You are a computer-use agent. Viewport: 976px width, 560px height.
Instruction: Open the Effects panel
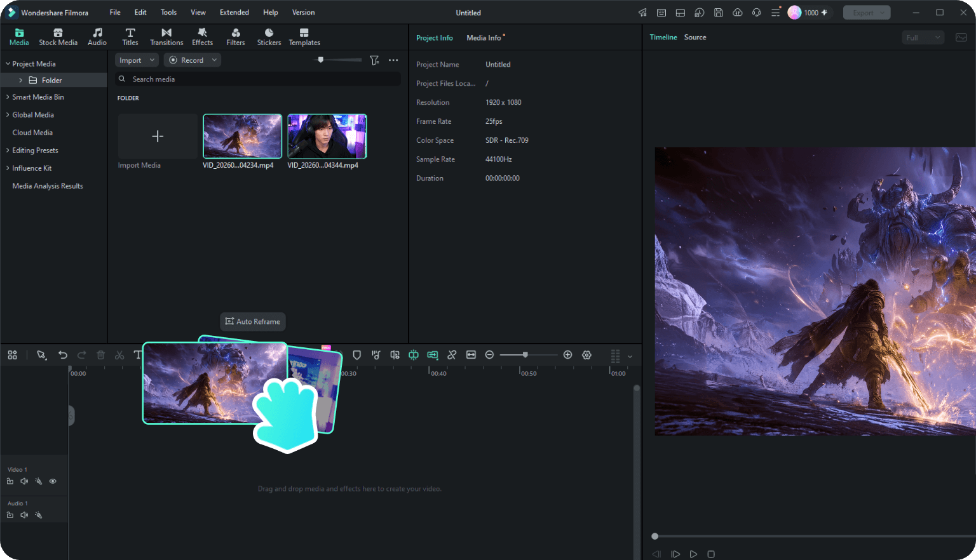[x=202, y=37]
